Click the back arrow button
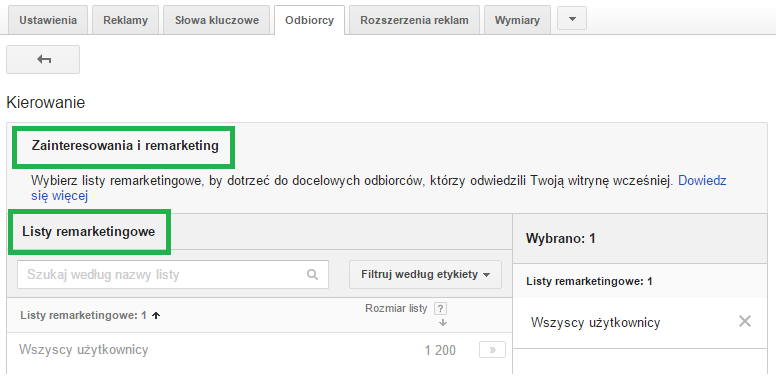Viewport: 776px width, 380px height. click(x=43, y=59)
